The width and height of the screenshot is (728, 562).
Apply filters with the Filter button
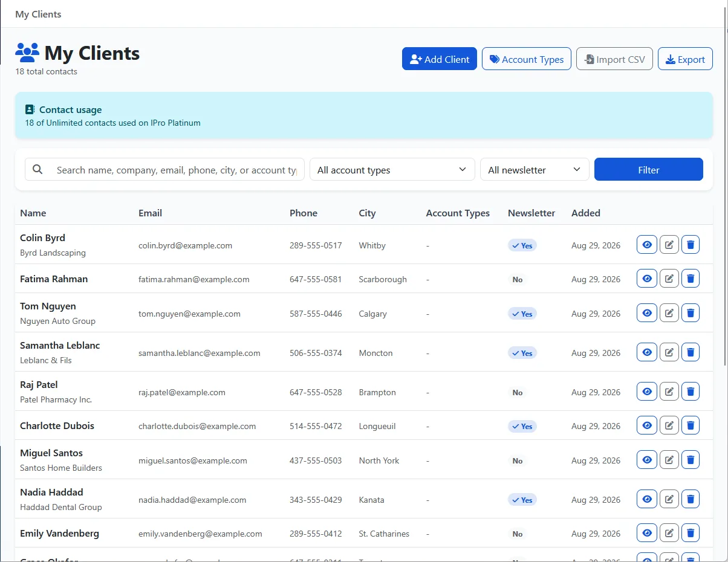pyautogui.click(x=649, y=170)
